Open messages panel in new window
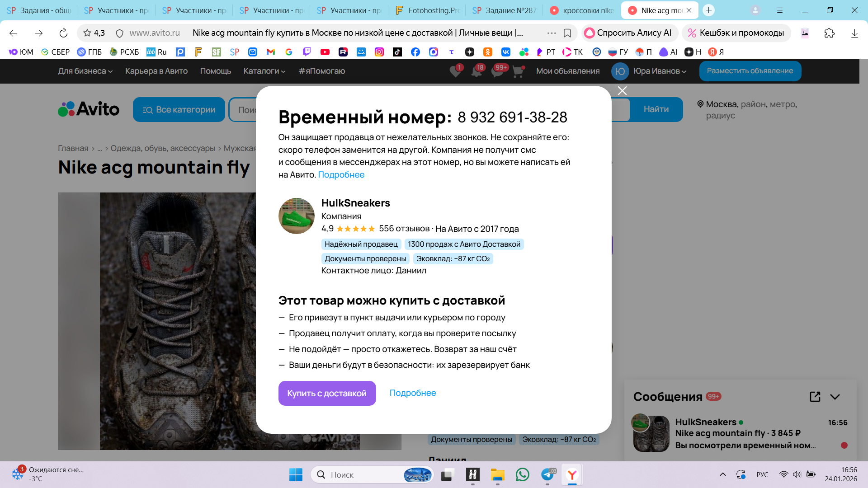The width and height of the screenshot is (868, 488). coord(815,397)
